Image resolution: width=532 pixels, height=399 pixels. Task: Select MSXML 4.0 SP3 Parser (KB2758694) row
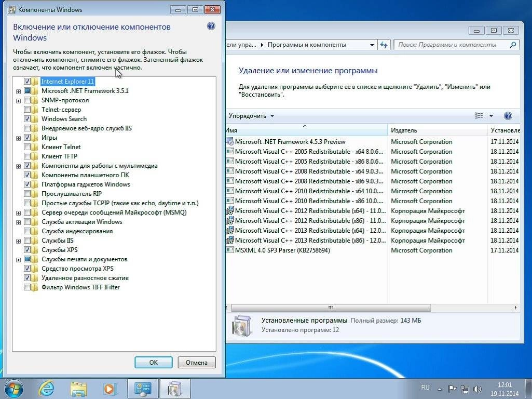[373, 250]
